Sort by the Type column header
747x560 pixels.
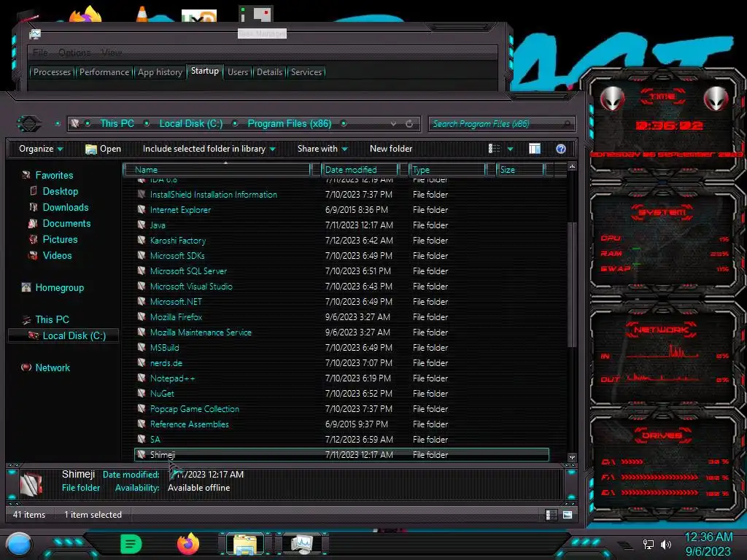(447, 169)
